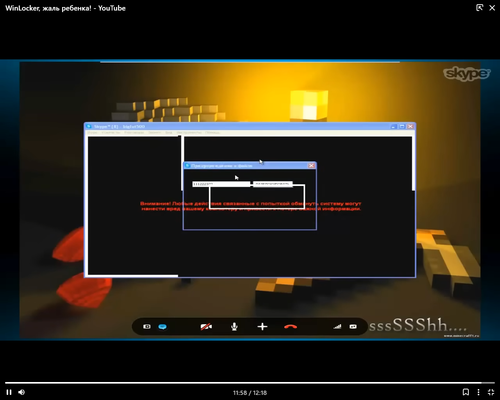This screenshot has width=500, height=400.
Task: Enter fullscreen mode in the player
Action: tap(491, 392)
